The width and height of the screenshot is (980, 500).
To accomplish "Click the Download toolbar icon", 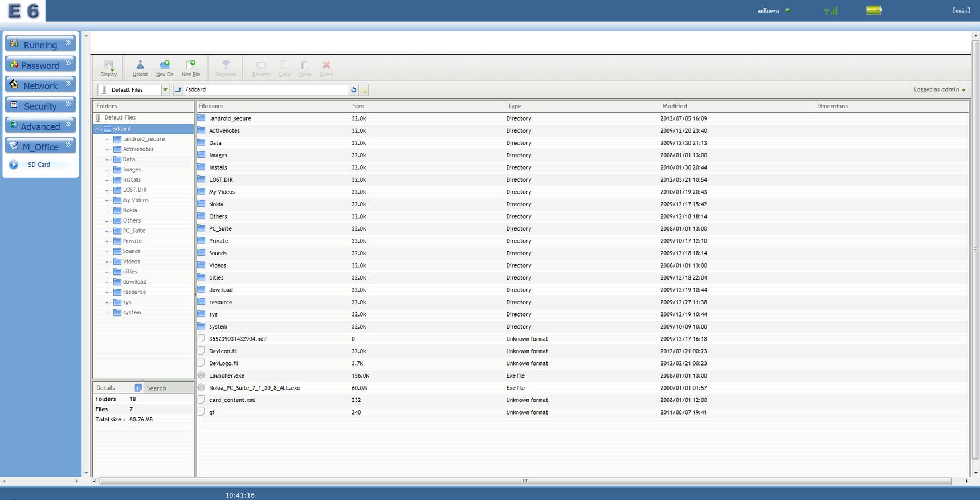I will [x=226, y=68].
